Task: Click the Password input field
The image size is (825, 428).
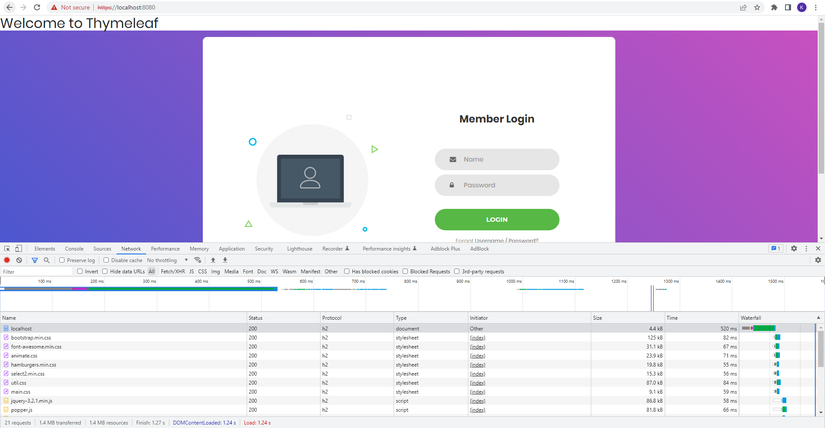Action: coord(497,185)
